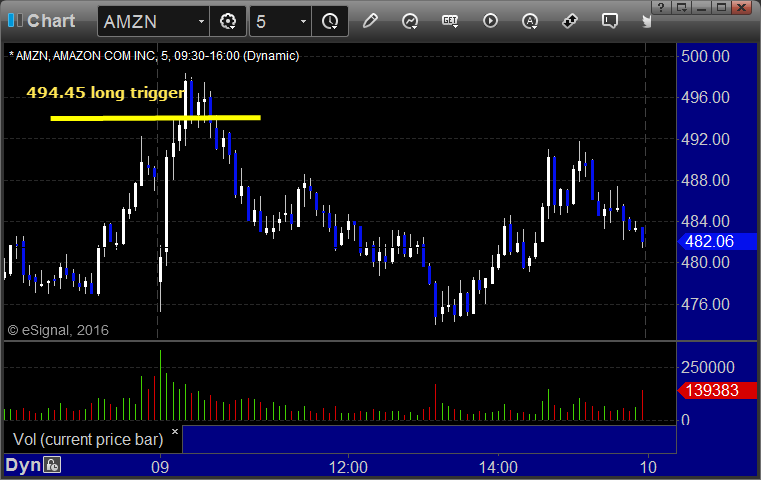Screen dimensions: 761x480
Task: Click the 10 date label on time axis
Action: [x=648, y=467]
